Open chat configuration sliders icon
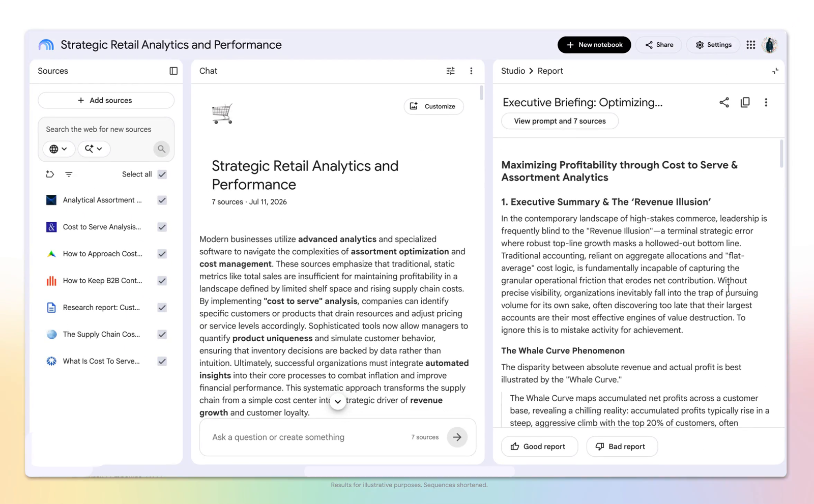 tap(450, 71)
